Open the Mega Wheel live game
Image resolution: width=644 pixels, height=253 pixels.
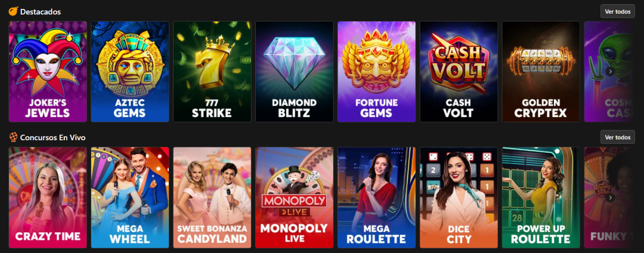[x=130, y=198]
